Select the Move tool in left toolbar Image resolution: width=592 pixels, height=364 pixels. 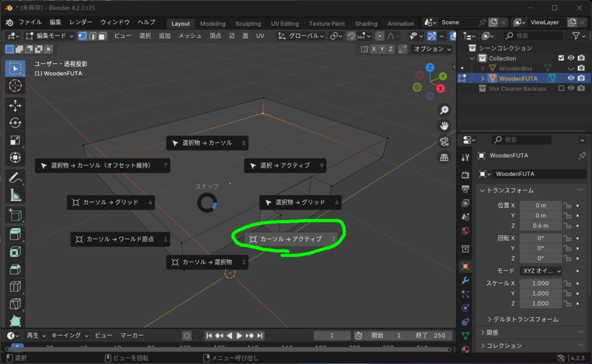(x=15, y=105)
